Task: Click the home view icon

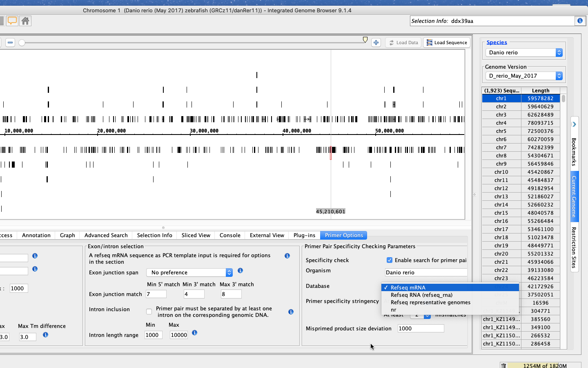Action: pyautogui.click(x=25, y=21)
